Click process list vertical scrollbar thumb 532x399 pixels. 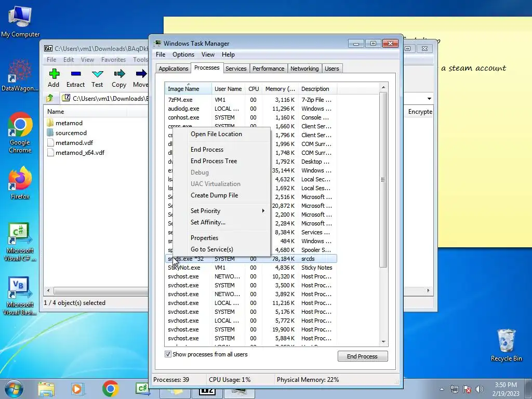(x=383, y=179)
